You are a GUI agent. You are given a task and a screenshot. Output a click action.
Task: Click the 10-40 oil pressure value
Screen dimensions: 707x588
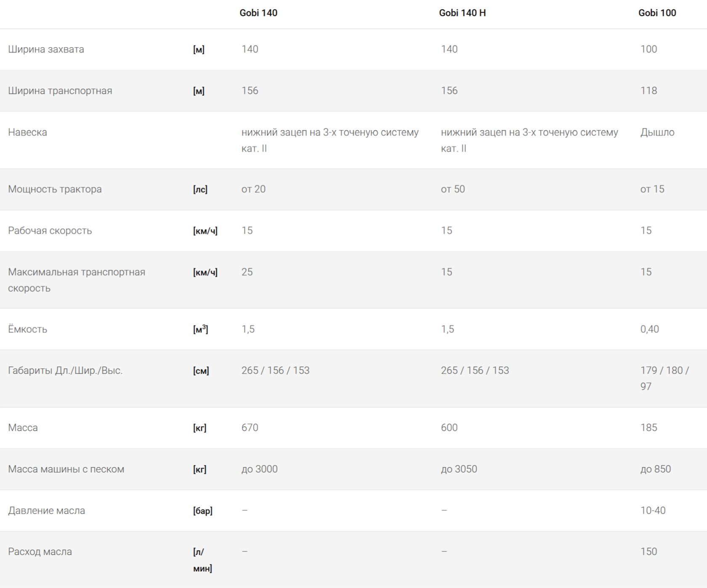(653, 511)
